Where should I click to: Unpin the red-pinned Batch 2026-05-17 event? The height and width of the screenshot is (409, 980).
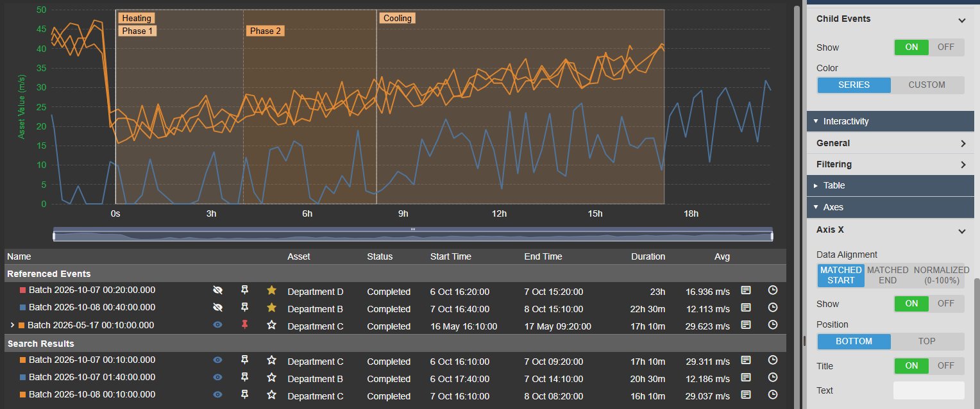click(244, 325)
